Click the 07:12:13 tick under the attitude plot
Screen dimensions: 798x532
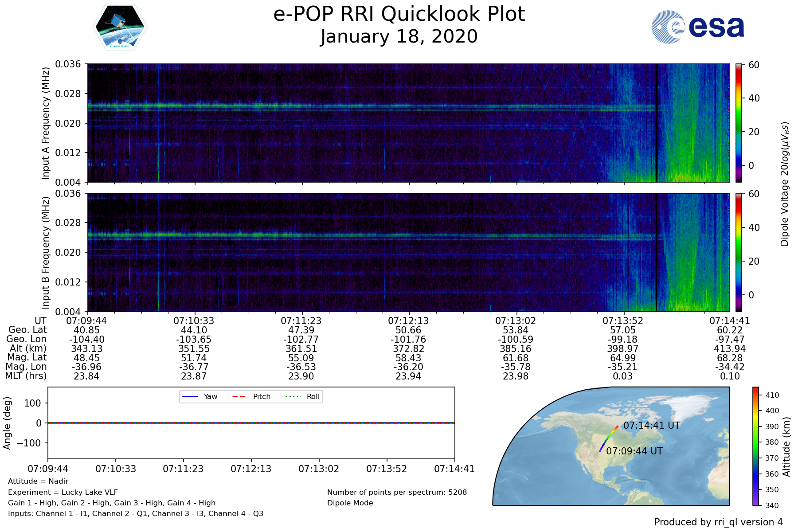pyautogui.click(x=251, y=469)
